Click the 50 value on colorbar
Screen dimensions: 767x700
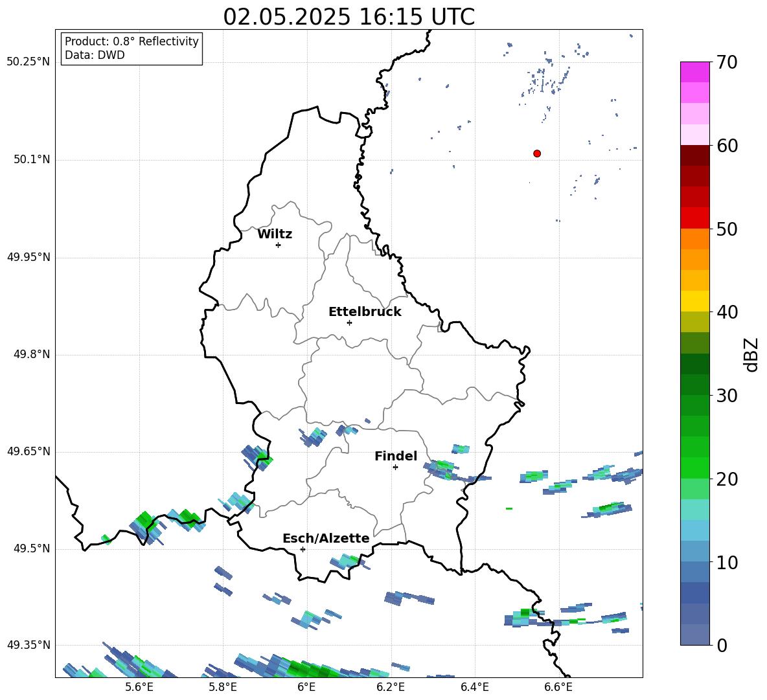(x=727, y=229)
